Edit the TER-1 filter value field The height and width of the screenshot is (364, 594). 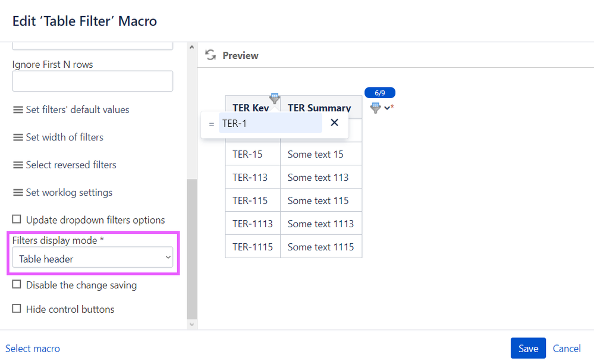point(270,124)
